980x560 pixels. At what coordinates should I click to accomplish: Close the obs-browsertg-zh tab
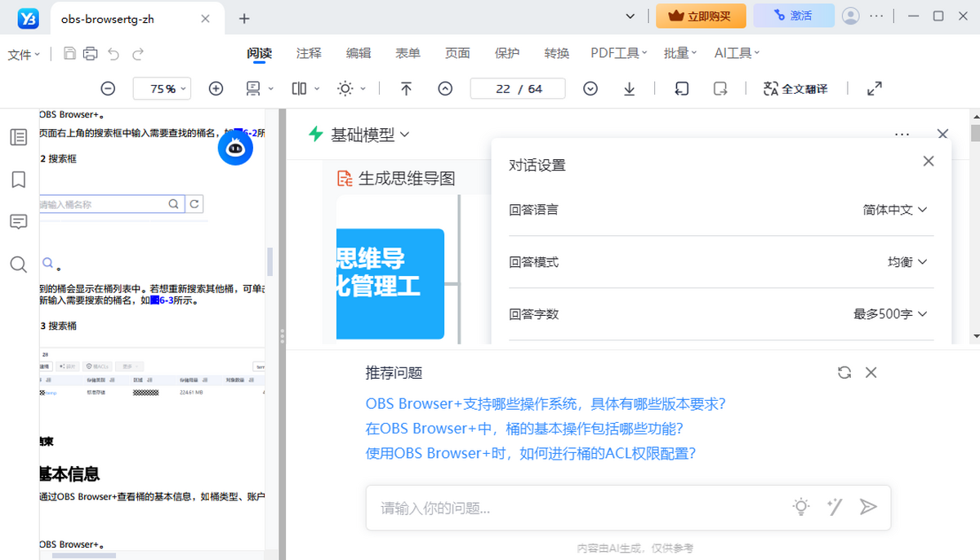coord(205,19)
